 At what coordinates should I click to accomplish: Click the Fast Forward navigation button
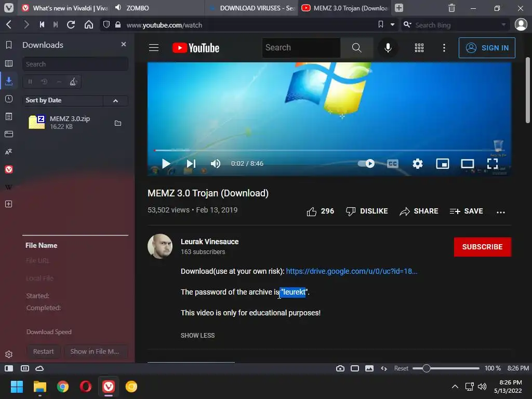click(x=56, y=24)
